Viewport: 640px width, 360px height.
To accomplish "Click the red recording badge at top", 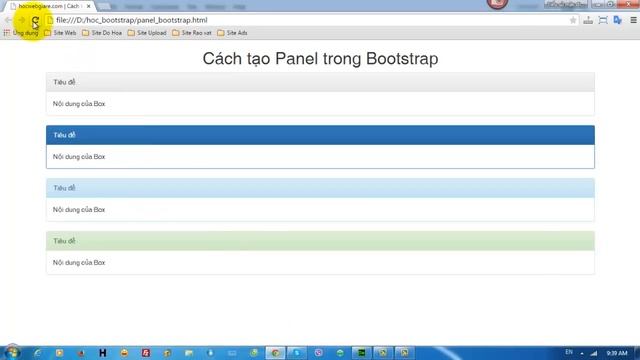I will [497, 4].
